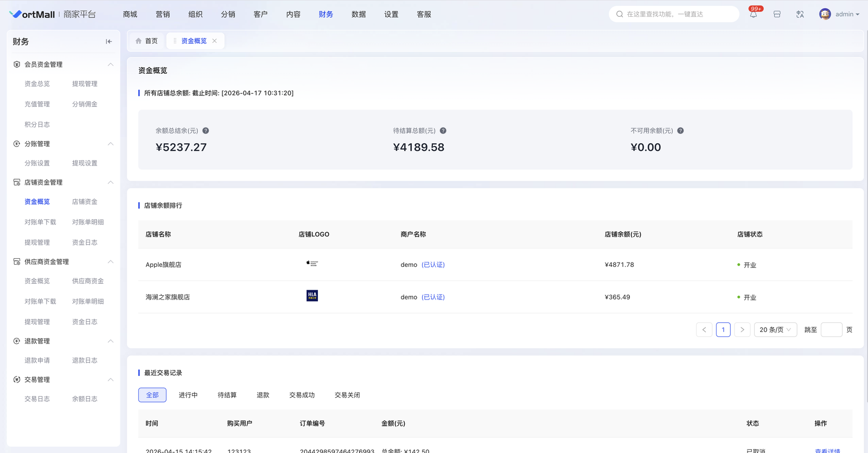Screen dimensions: 868x453
Task: Collapse the sidebar with the arrow icon
Action: click(108, 42)
